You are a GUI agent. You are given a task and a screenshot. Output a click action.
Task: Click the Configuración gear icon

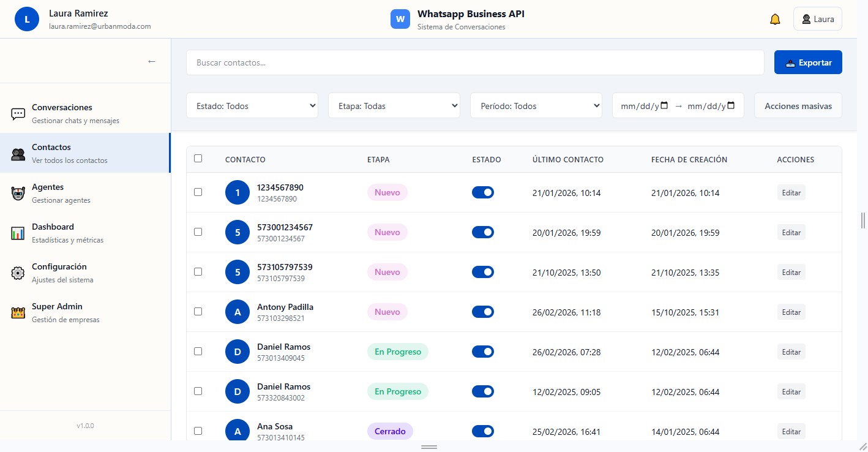(18, 273)
